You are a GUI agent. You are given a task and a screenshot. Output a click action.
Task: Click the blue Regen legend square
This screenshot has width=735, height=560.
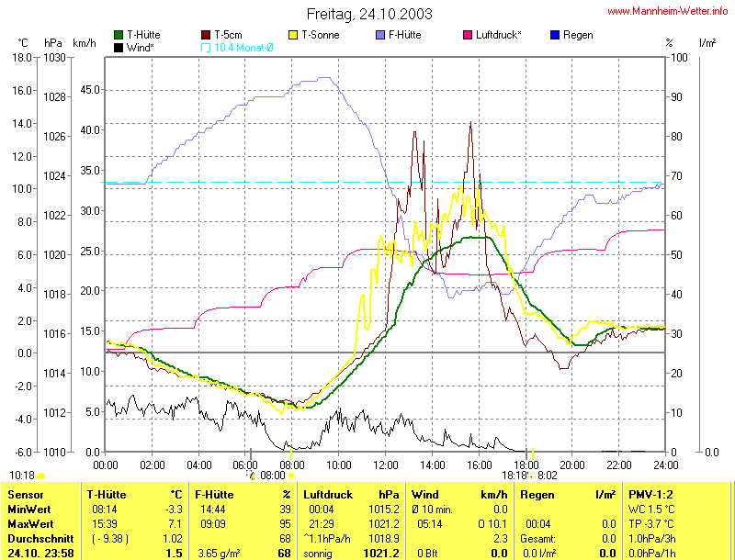[554, 35]
